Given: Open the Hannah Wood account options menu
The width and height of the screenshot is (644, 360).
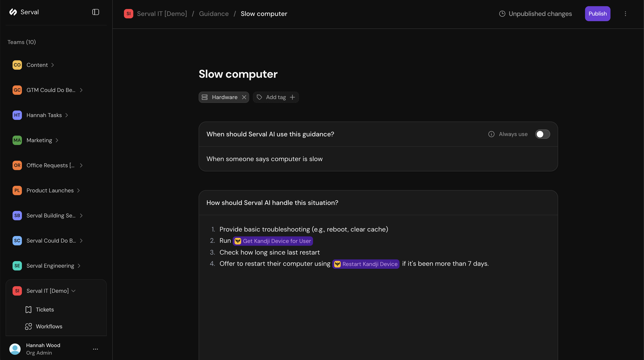Looking at the screenshot, I should [x=95, y=349].
